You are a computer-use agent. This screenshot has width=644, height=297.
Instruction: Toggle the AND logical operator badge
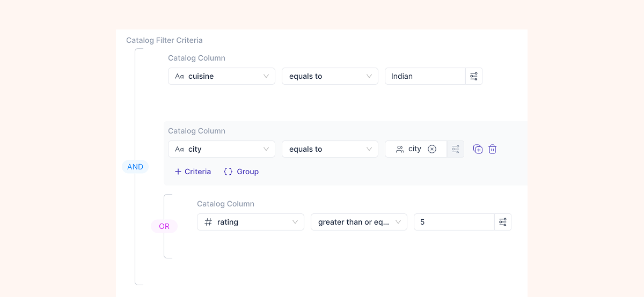click(135, 167)
